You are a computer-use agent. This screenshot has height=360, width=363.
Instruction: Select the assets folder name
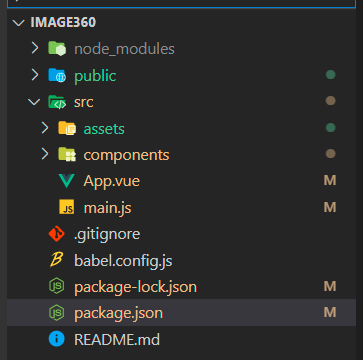coord(104,129)
